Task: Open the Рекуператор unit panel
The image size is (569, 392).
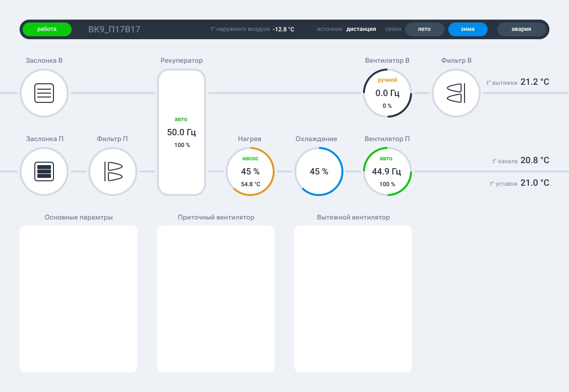Action: point(181,132)
